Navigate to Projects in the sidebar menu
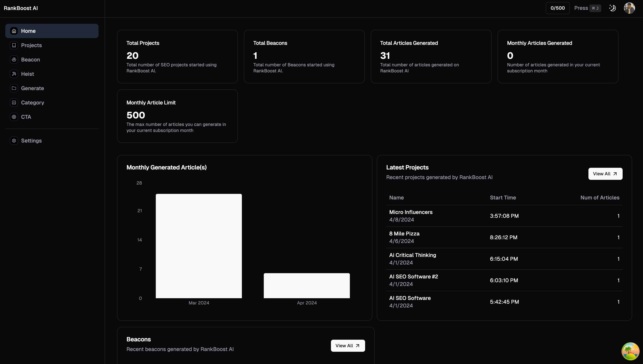The height and width of the screenshot is (364, 643). (x=31, y=45)
